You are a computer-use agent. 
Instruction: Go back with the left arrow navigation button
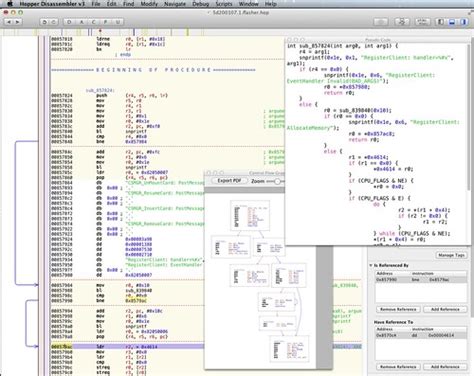(9, 22)
